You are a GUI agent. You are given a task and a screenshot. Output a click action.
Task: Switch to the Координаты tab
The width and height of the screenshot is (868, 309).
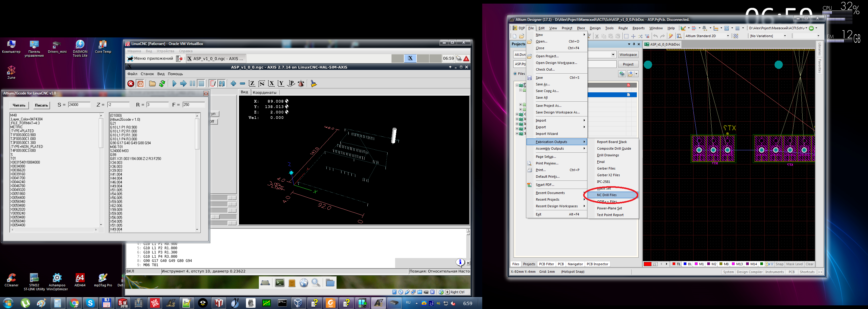point(265,92)
